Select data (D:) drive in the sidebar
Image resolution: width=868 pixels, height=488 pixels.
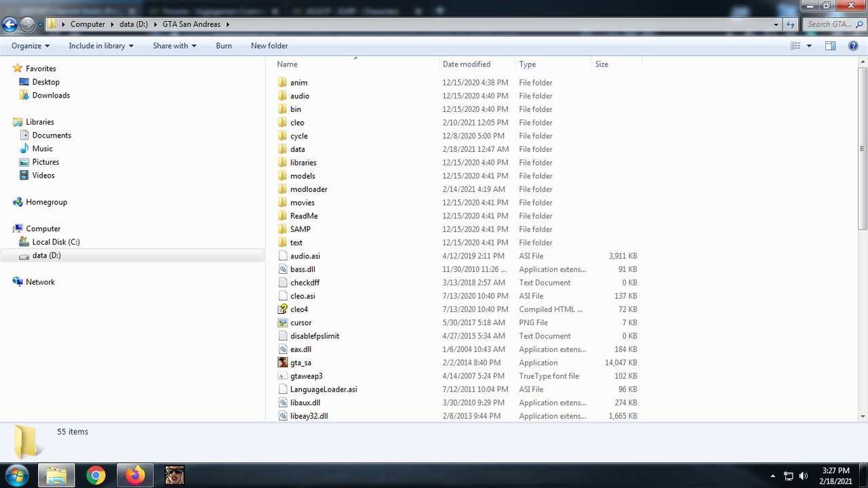(47, 256)
